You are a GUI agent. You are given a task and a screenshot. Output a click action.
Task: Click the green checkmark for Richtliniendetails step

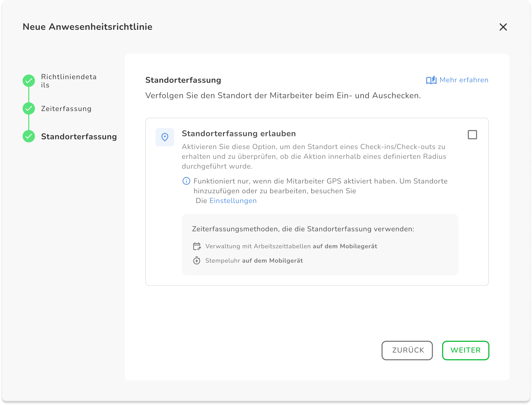click(x=29, y=81)
